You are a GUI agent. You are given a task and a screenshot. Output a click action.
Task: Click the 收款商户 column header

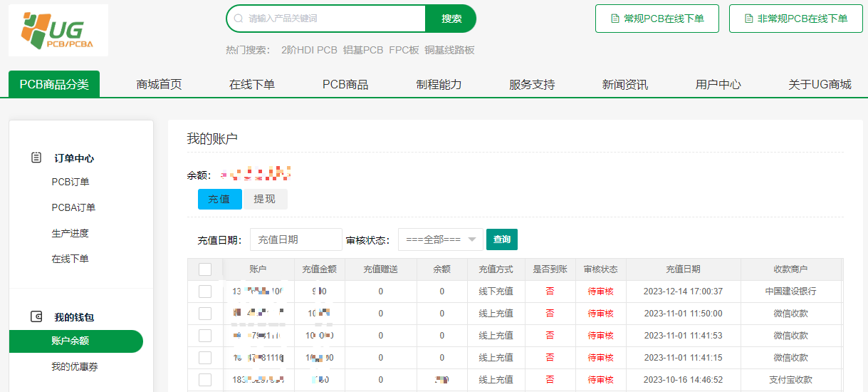coord(791,269)
